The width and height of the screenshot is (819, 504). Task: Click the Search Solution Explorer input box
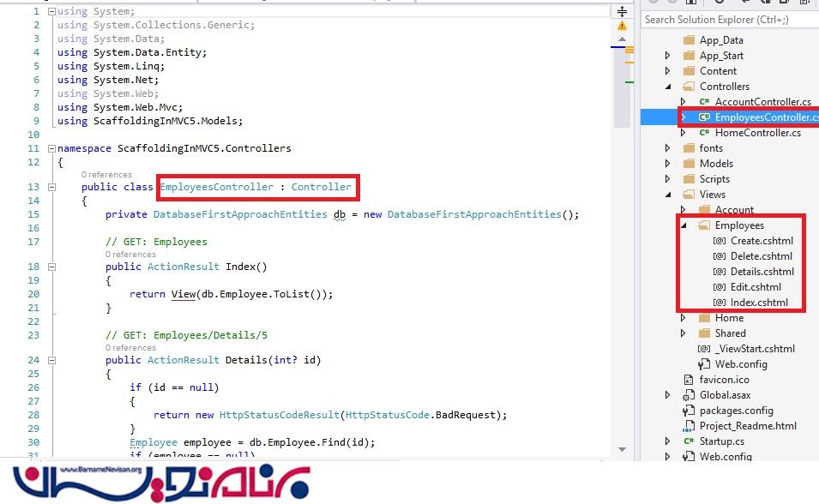pos(729,19)
